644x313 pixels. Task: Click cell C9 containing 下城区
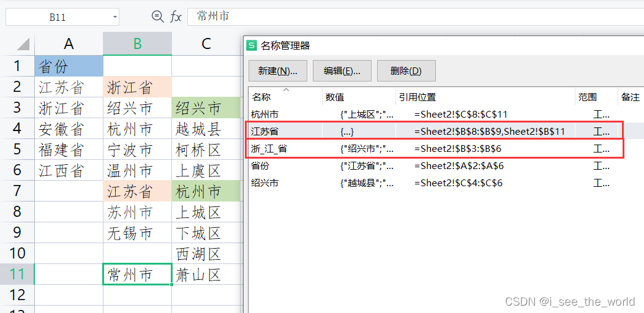point(206,233)
